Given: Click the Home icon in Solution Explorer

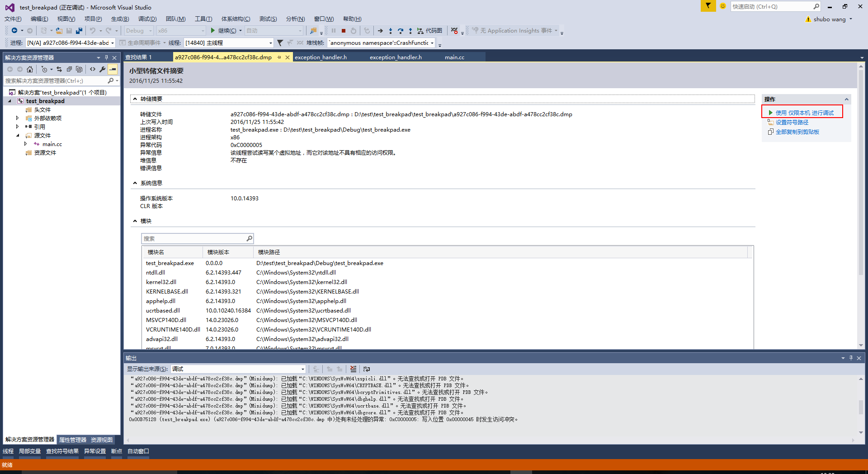Looking at the screenshot, I should [30, 69].
